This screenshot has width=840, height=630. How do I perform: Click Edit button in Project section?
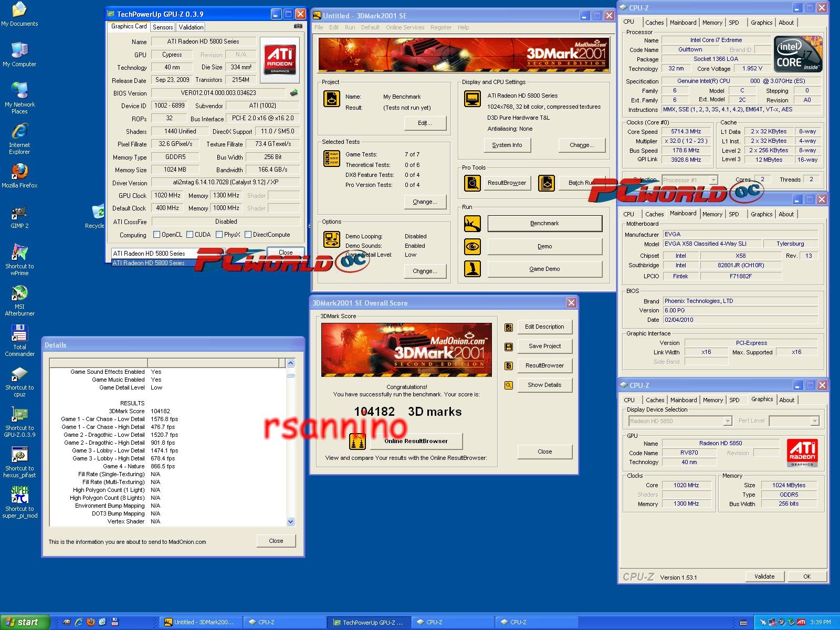click(x=425, y=123)
